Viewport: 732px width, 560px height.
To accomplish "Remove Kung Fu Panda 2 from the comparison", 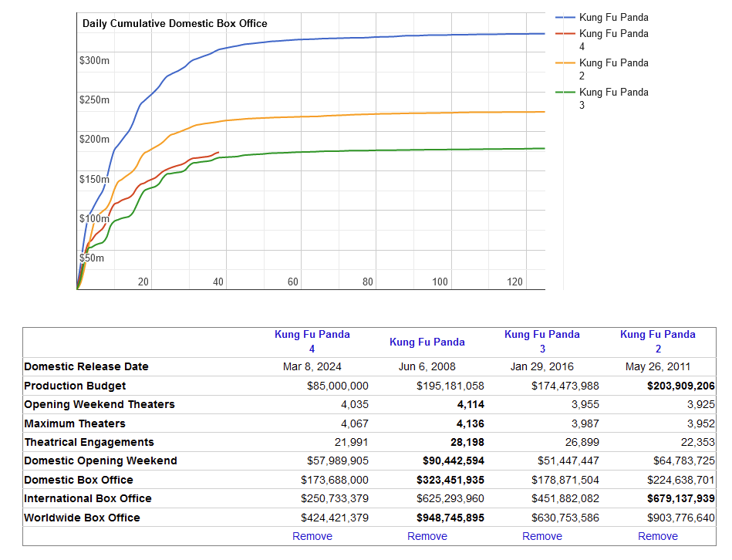I will coord(657,536).
